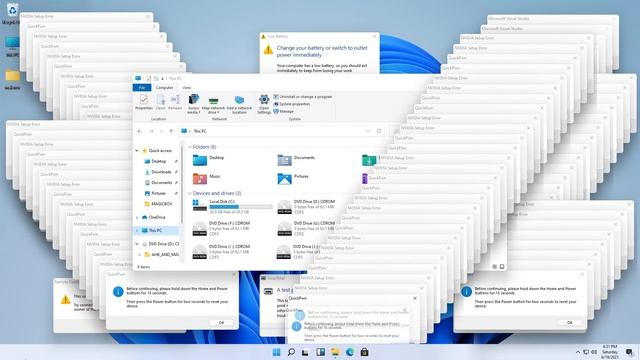Select DVD Drive (I:) CDROM icon
Image resolution: width=640 pixels, height=360 pixels.
(x=200, y=252)
